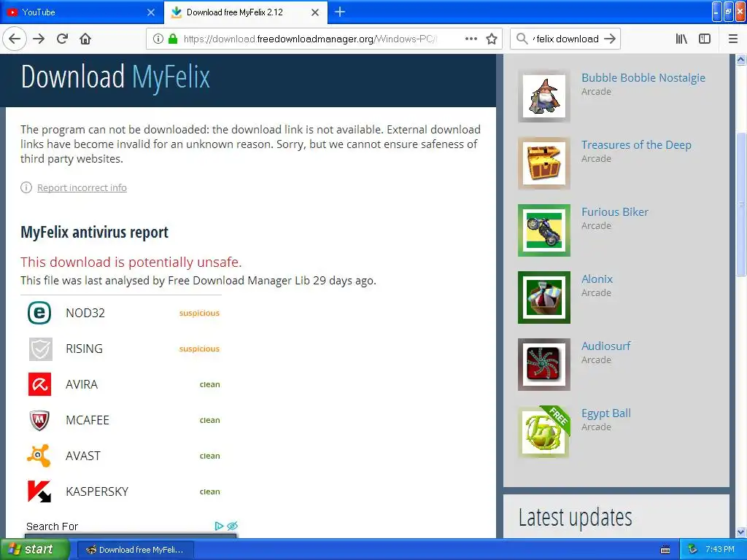Toggle the browser sidebar panel
The image size is (747, 560).
(705, 39)
